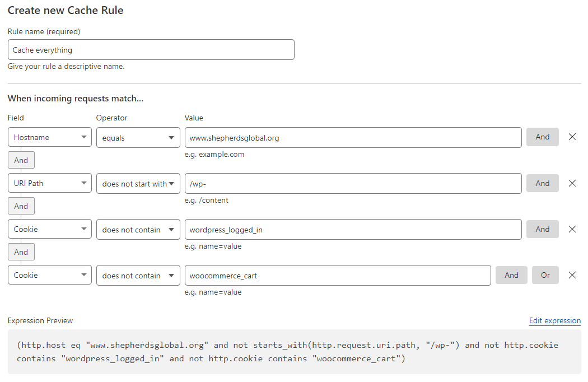Click And button right of Hostname value
Image resolution: width=588 pixels, height=382 pixels.
542,137
